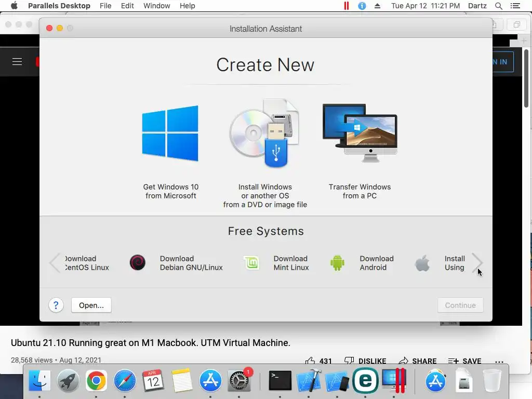Click the Debian swirl logo
This screenshot has height=399, width=532.
click(x=137, y=262)
